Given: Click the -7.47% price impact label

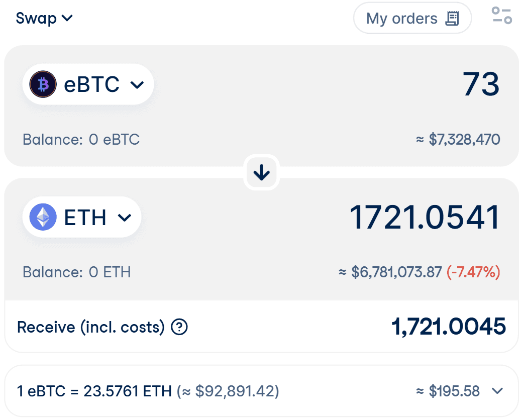Looking at the screenshot, I should click(x=473, y=272).
